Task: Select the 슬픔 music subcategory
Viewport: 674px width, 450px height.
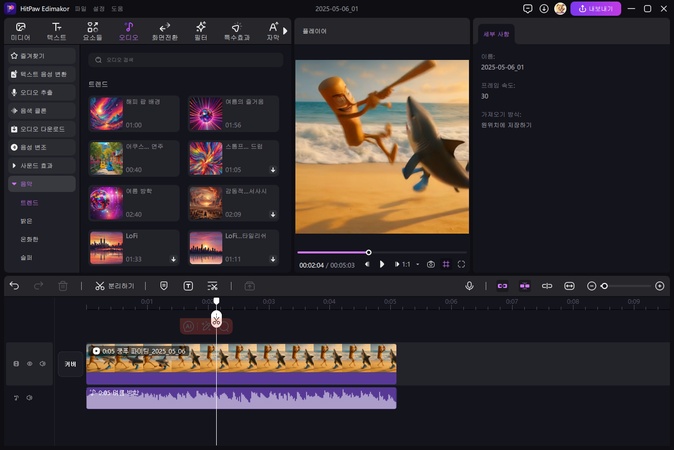Action: click(26, 257)
